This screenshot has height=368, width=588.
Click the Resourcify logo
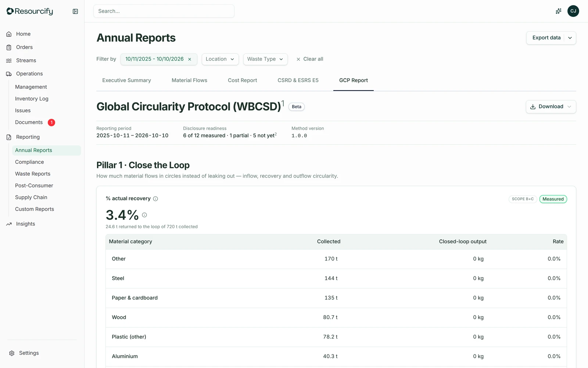pyautogui.click(x=30, y=11)
